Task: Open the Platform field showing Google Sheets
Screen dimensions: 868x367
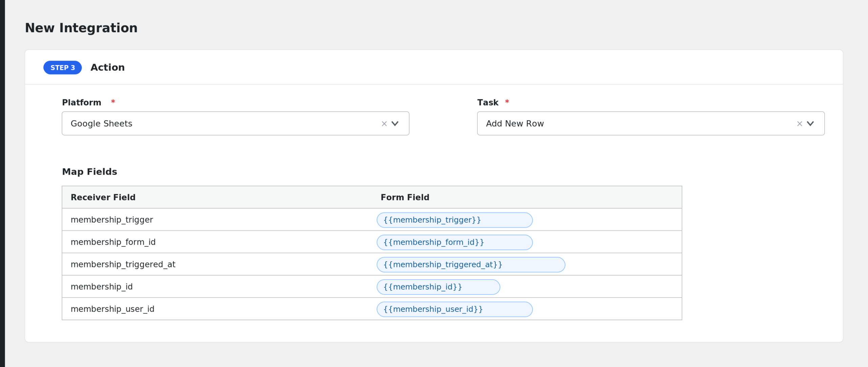Action: (235, 123)
